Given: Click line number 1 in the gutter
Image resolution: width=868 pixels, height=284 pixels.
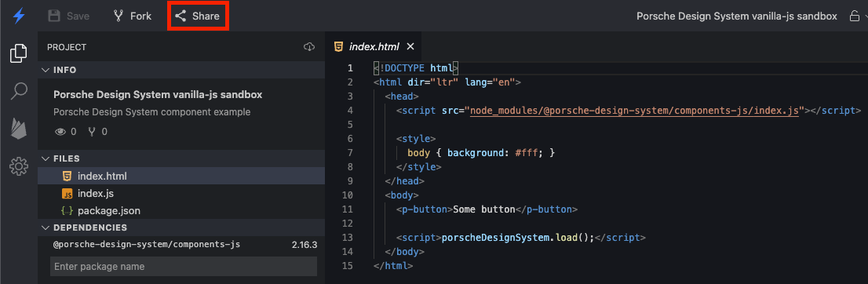Looking at the screenshot, I should [349, 68].
